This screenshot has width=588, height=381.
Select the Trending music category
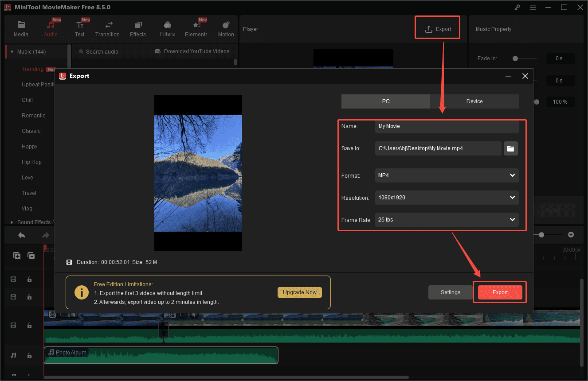click(32, 69)
